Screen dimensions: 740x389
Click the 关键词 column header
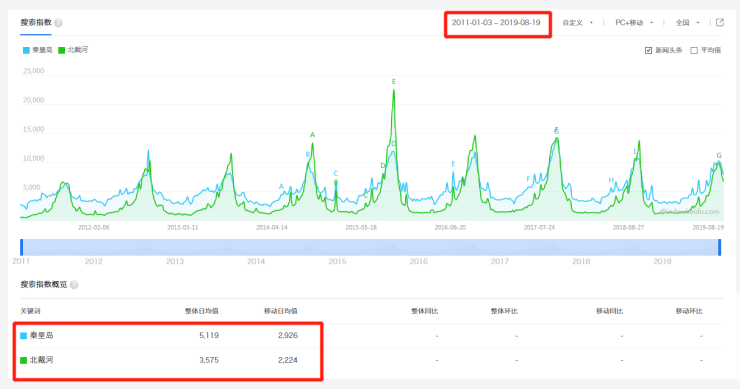click(x=30, y=311)
